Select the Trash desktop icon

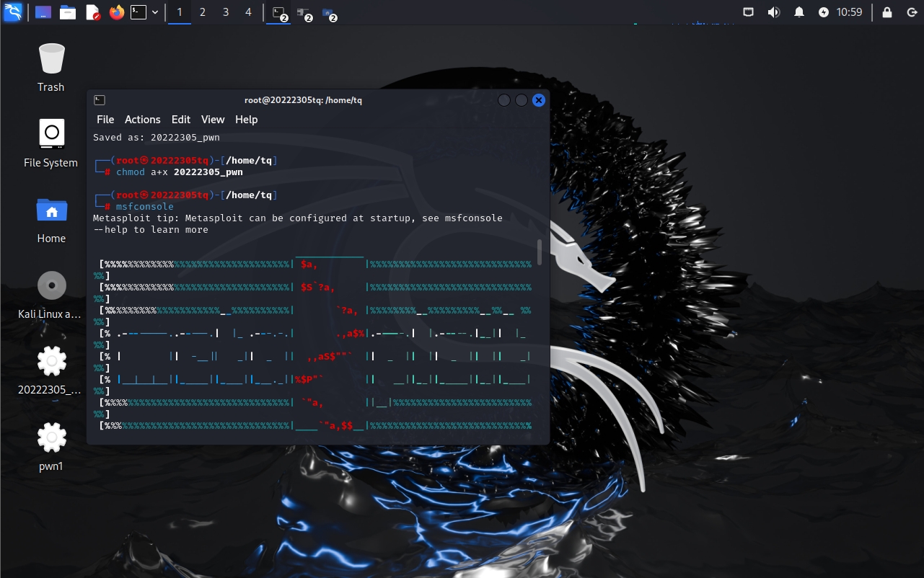pyautogui.click(x=51, y=68)
